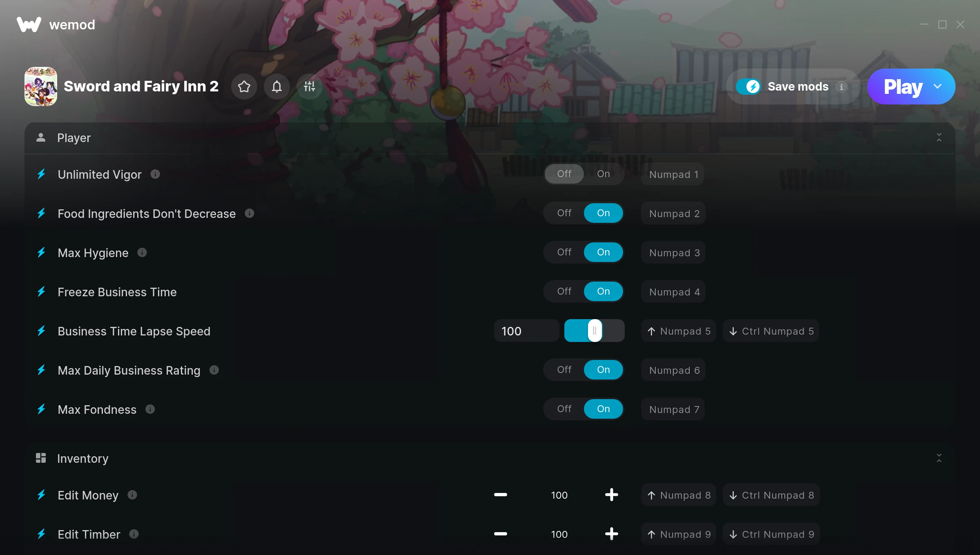Open notifications bell for this game
The height and width of the screenshot is (555, 980).
coord(277,87)
